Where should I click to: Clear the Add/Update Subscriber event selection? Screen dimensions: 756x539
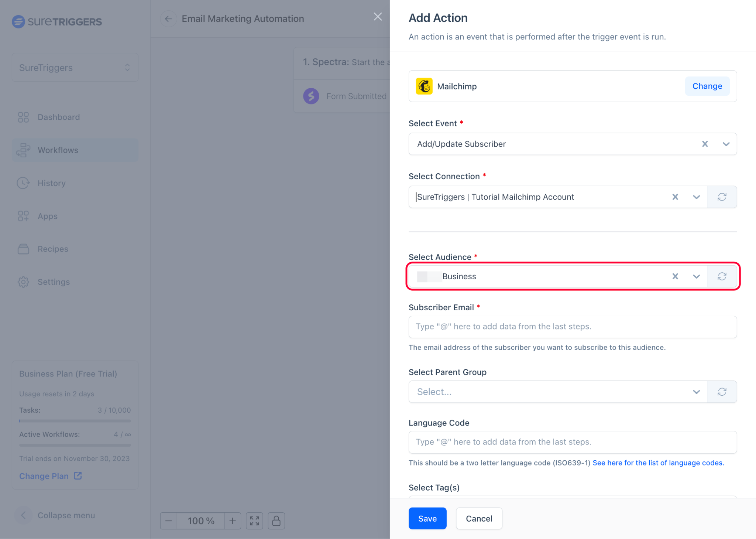pos(705,144)
